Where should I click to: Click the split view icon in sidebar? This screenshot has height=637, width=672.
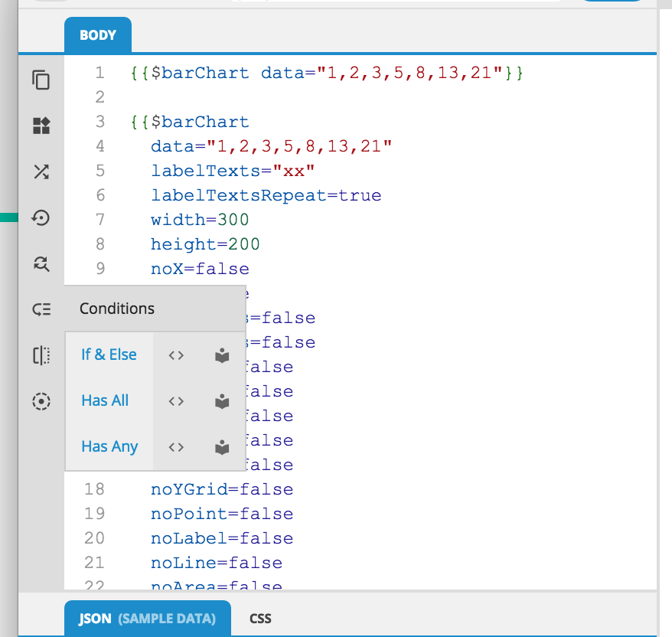(41, 355)
